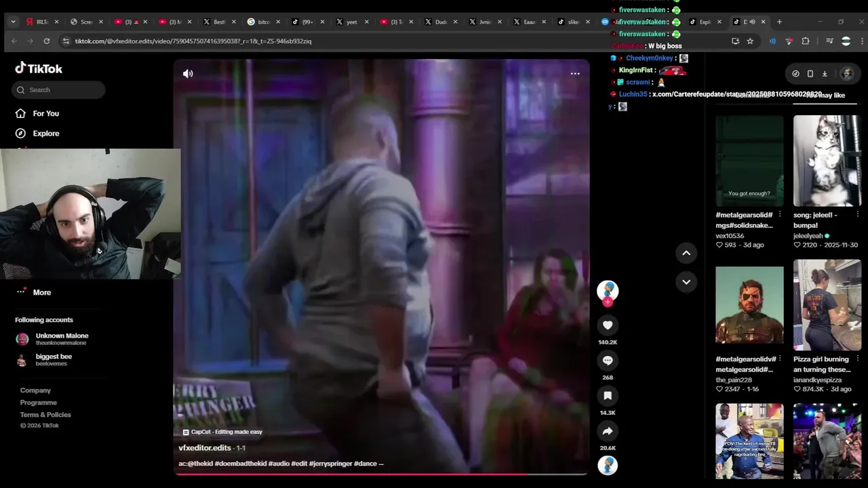Open the creator avatar beside the video
The height and width of the screenshot is (488, 868).
pos(608,289)
